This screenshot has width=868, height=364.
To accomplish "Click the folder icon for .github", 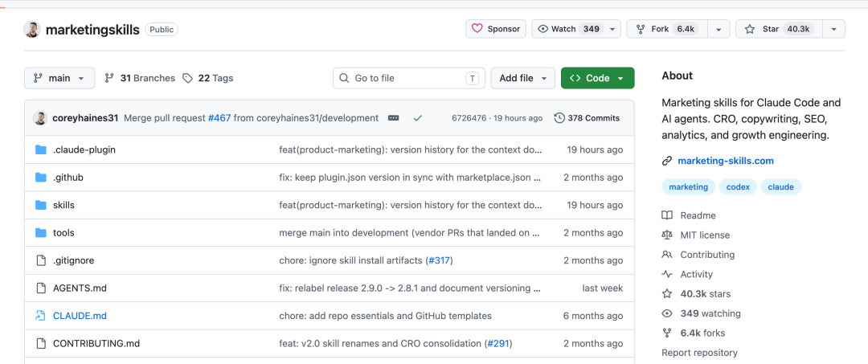I will [x=40, y=178].
